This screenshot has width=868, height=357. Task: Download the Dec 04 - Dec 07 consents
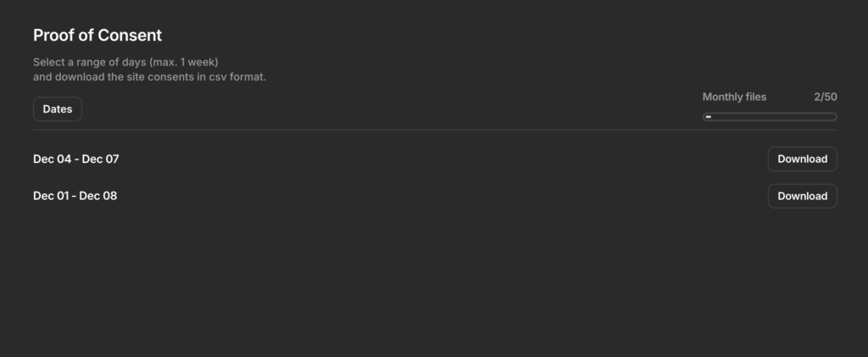(x=802, y=159)
